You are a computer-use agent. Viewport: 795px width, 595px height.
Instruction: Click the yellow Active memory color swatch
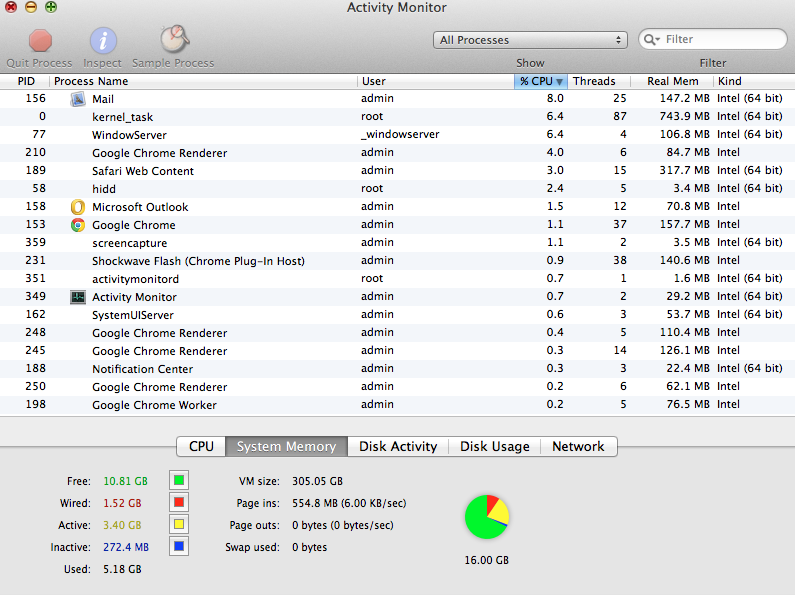179,524
